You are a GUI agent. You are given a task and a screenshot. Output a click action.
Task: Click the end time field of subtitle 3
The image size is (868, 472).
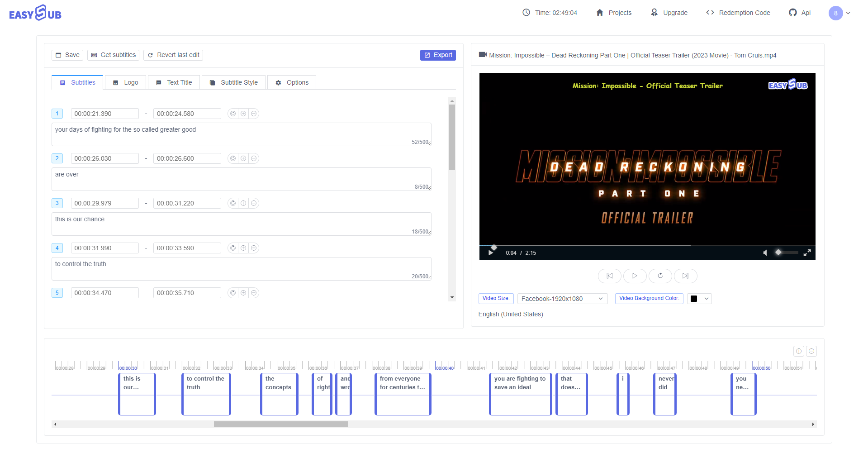click(187, 203)
